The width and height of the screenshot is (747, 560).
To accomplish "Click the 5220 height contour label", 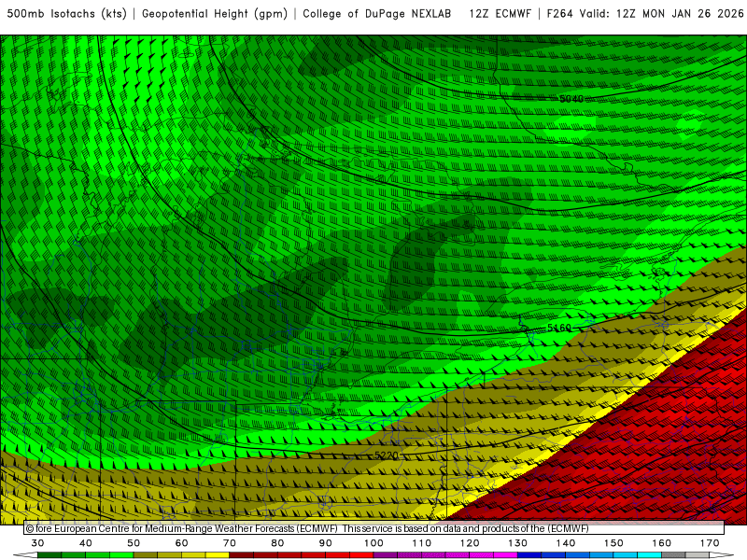I will tap(386, 455).
